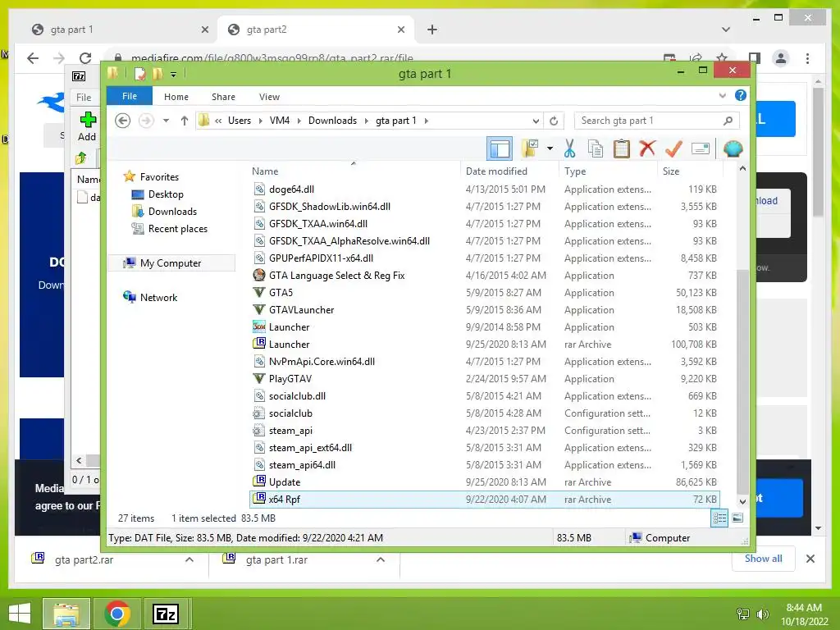The height and width of the screenshot is (630, 840).
Task: Select My Computer in navigation pane
Action: pos(171,263)
